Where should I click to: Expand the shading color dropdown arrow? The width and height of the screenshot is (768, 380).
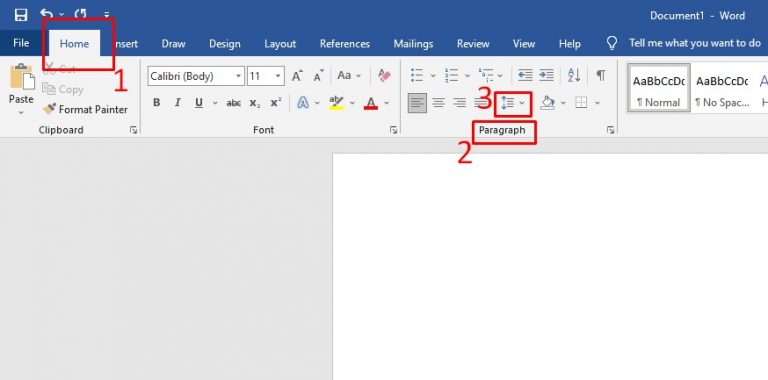pos(563,103)
